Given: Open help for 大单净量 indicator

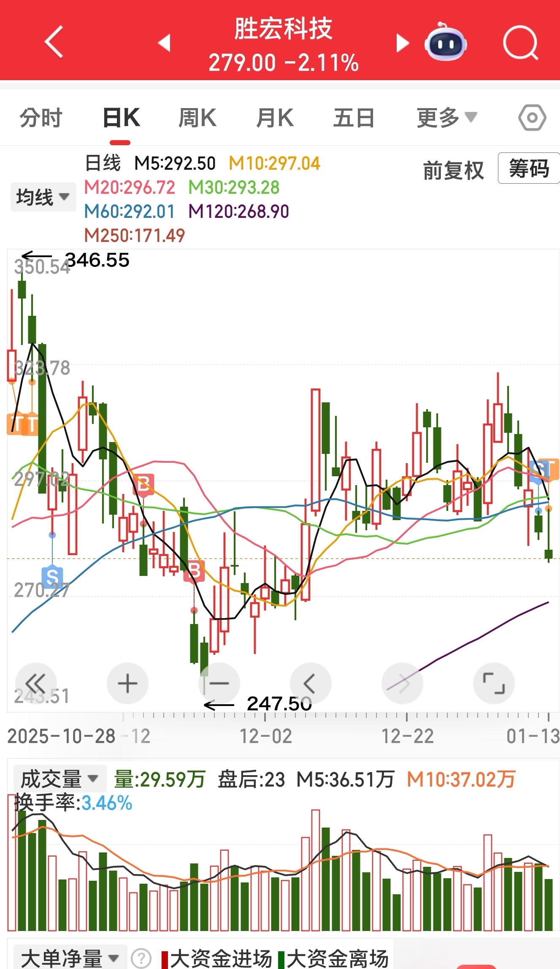Looking at the screenshot, I should click(x=141, y=958).
